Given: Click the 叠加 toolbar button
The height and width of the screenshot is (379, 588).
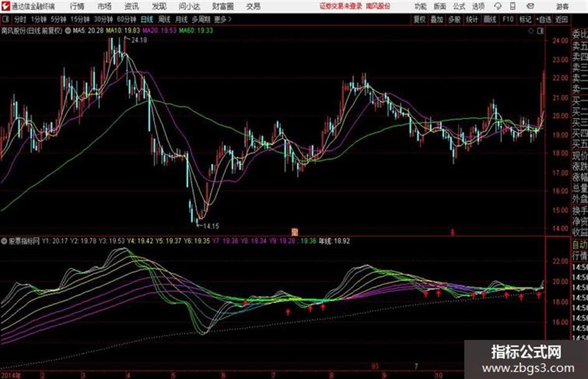Looking at the screenshot, I should tap(437, 19).
